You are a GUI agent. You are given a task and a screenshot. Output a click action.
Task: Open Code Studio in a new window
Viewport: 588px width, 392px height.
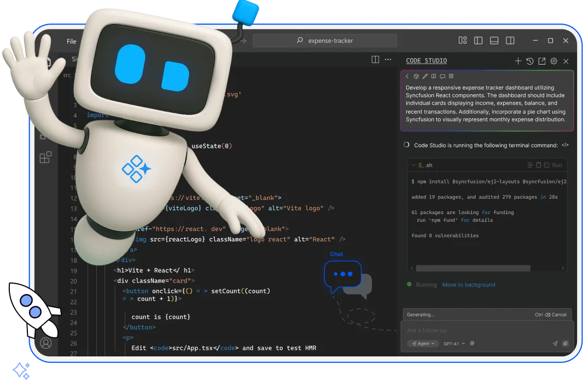point(541,61)
